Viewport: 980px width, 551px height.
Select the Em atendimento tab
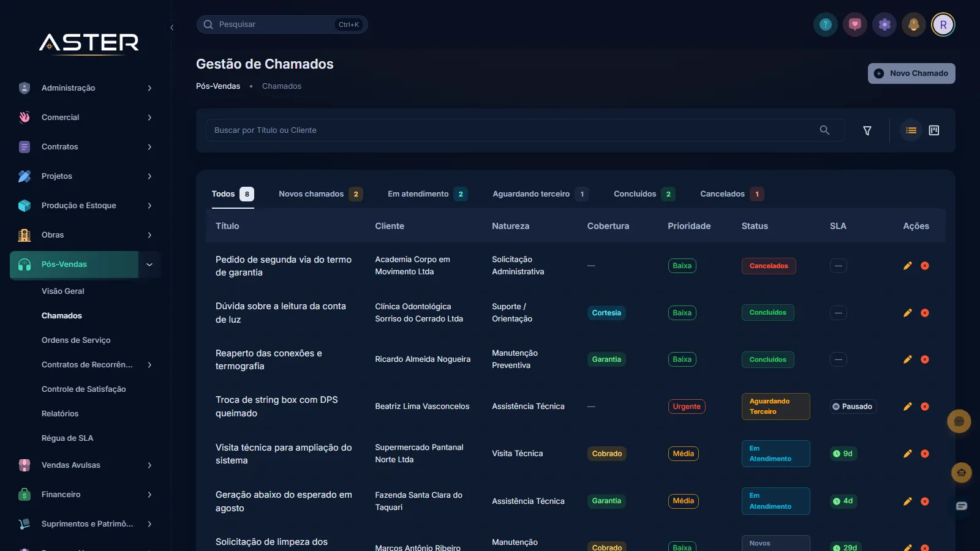(x=428, y=194)
